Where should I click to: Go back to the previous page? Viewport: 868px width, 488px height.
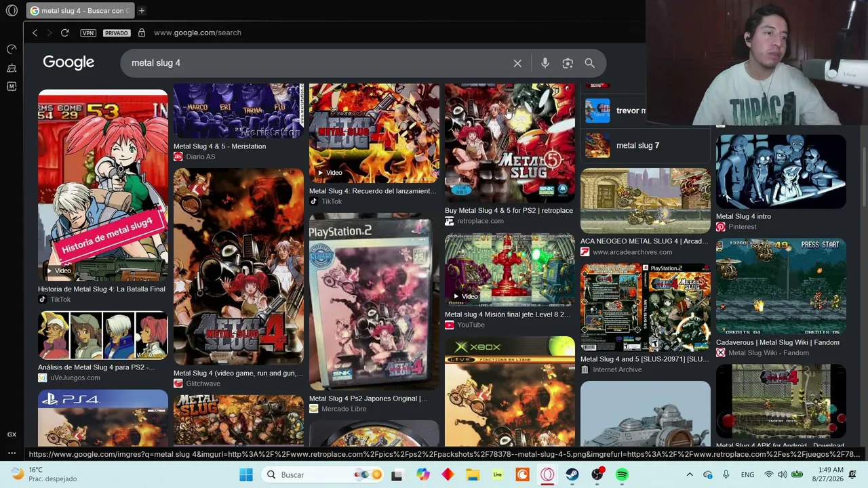35,33
